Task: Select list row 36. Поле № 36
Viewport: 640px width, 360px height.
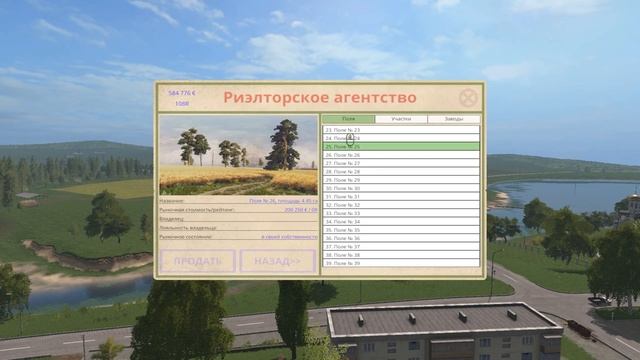Action: pos(401,238)
